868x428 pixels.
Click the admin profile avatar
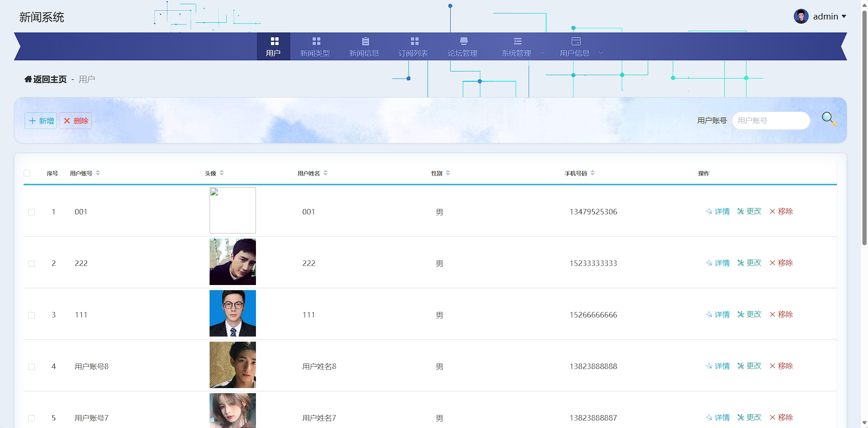tap(801, 16)
